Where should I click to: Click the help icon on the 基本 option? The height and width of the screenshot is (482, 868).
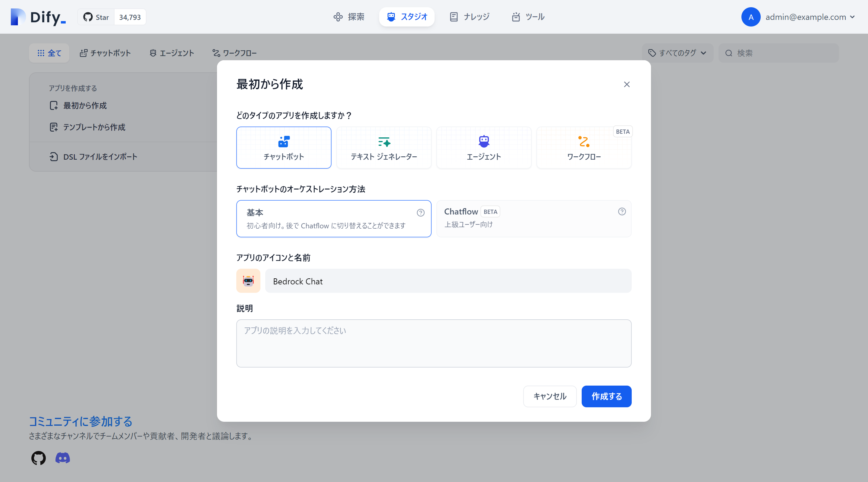click(x=420, y=213)
